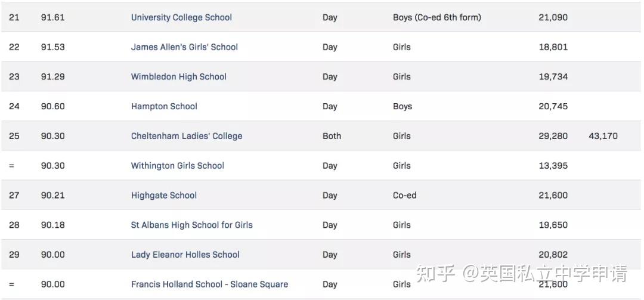
Task: Open University College School link
Action: (x=181, y=17)
